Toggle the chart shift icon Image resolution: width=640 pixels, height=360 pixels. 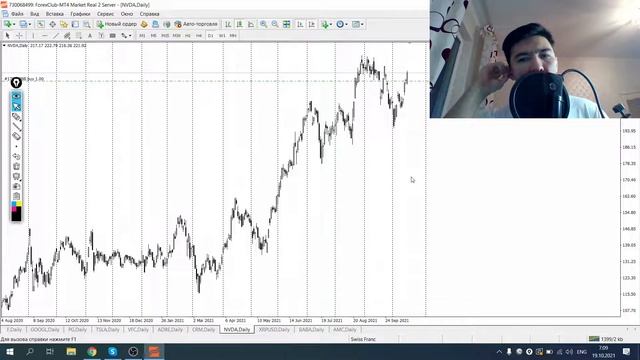(x=312, y=24)
